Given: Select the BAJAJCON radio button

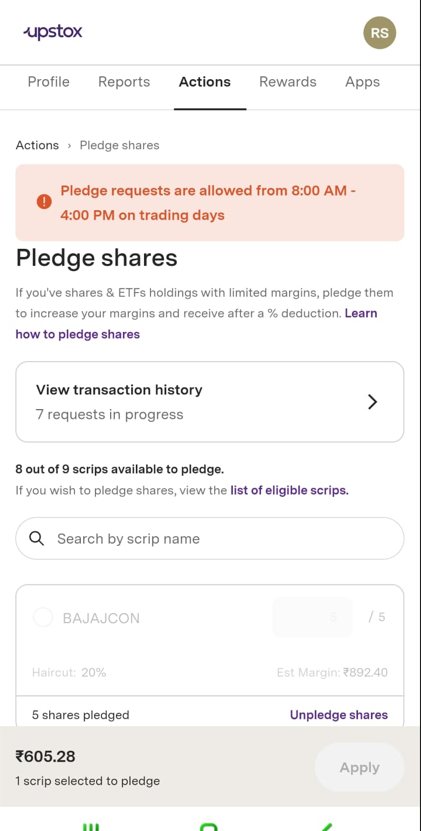Looking at the screenshot, I should click(43, 617).
